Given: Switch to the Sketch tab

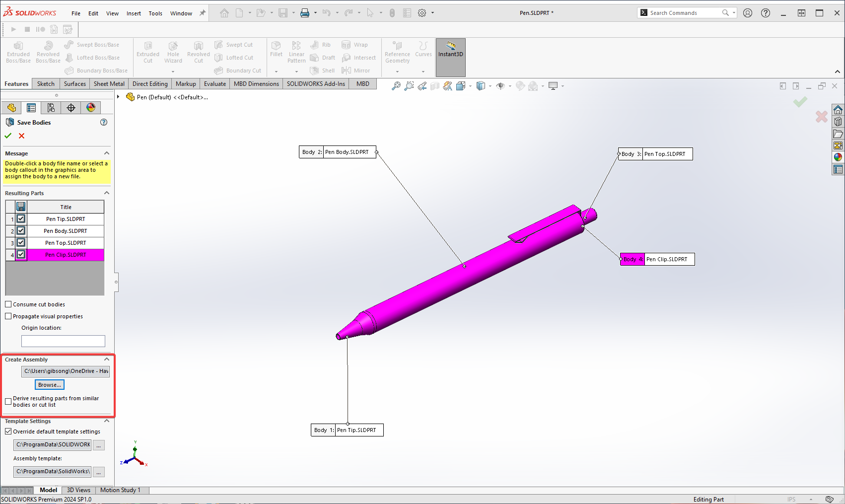Looking at the screenshot, I should [46, 84].
